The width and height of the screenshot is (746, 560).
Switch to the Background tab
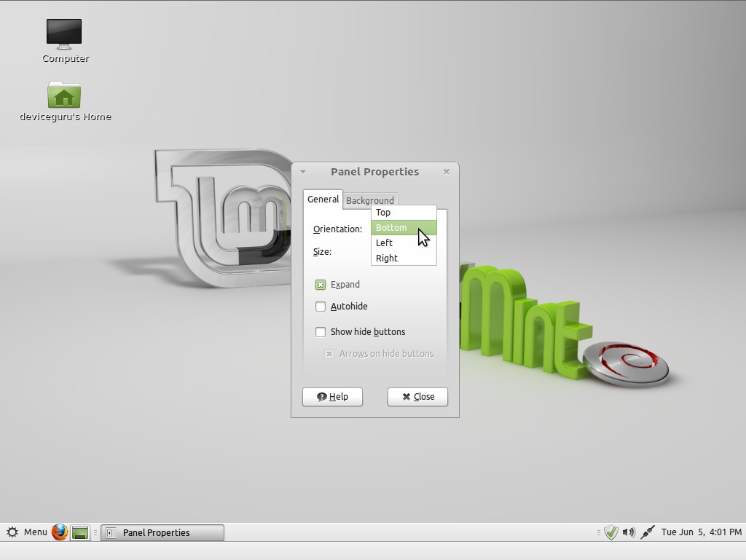[369, 200]
